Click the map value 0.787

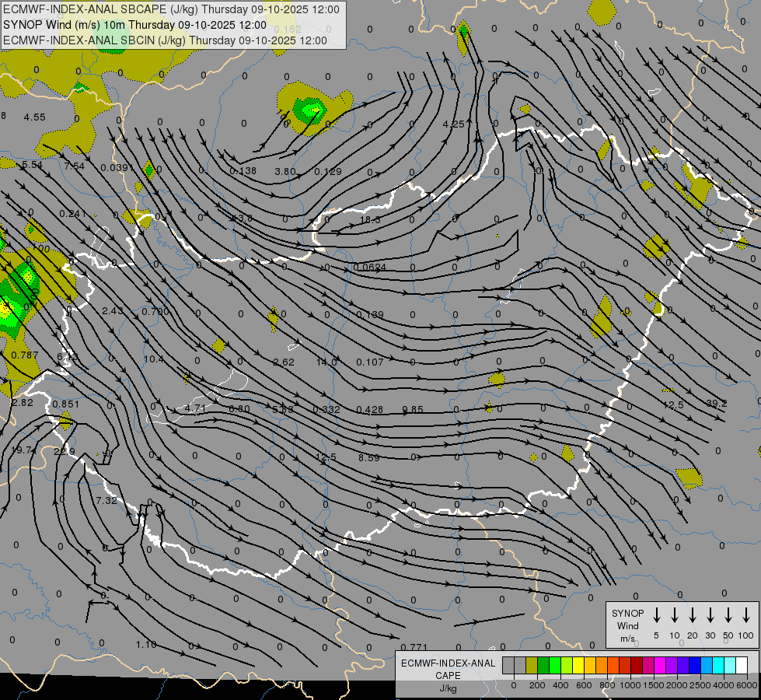(24, 355)
